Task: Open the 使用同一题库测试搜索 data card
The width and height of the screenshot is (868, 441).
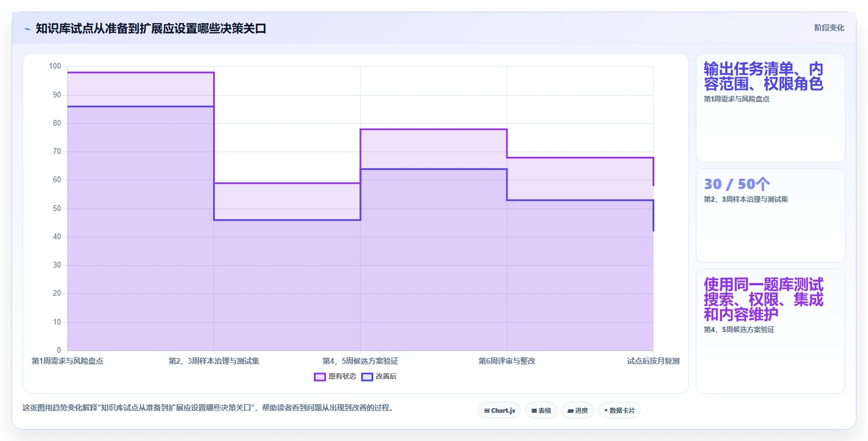Action: [x=771, y=331]
